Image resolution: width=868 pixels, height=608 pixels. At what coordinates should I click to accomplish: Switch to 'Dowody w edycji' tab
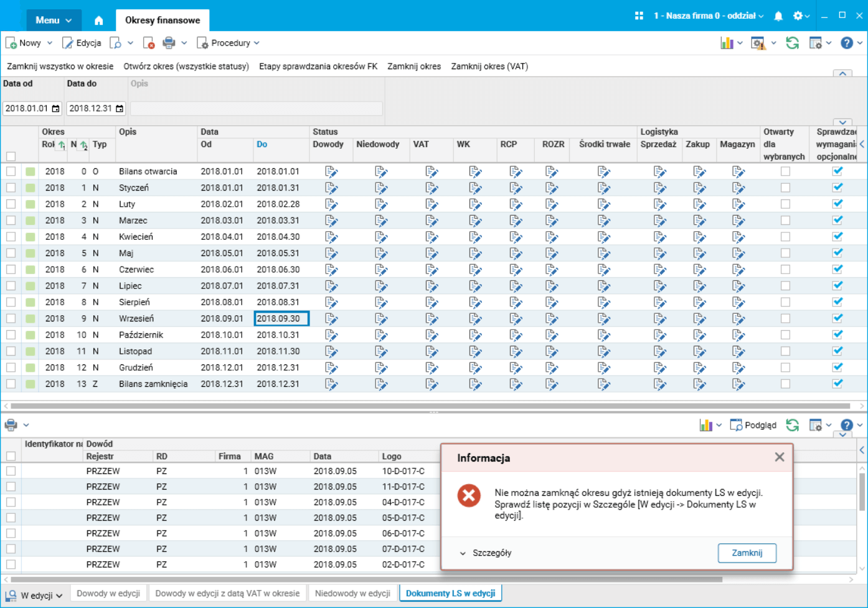[108, 594]
